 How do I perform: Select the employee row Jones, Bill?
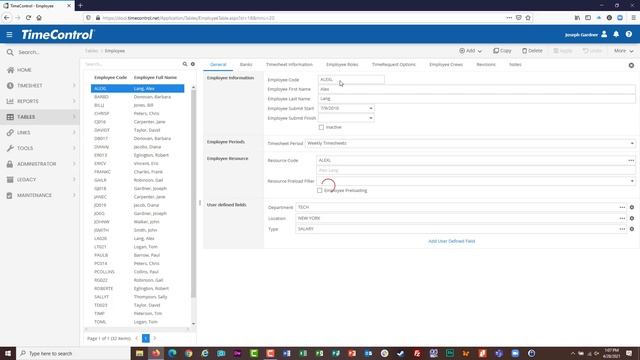pyautogui.click(x=138, y=105)
